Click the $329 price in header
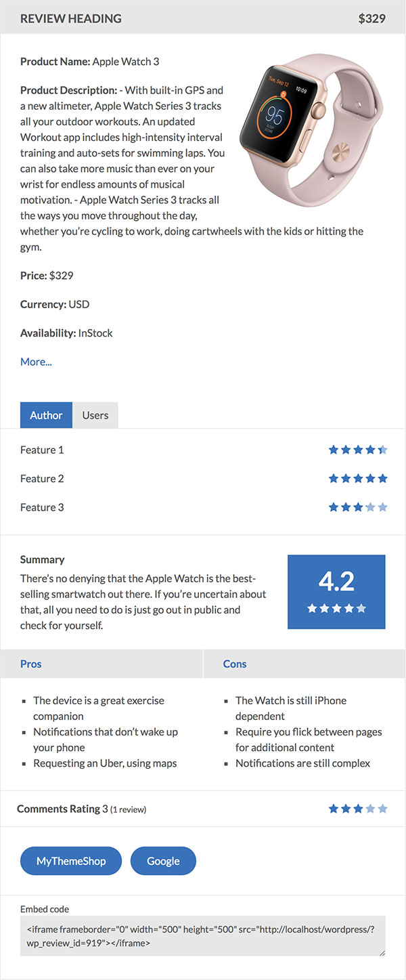 (372, 18)
